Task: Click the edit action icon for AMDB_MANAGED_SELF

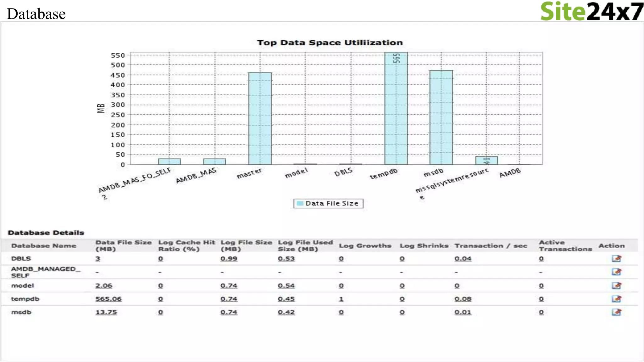Action: pyautogui.click(x=616, y=272)
